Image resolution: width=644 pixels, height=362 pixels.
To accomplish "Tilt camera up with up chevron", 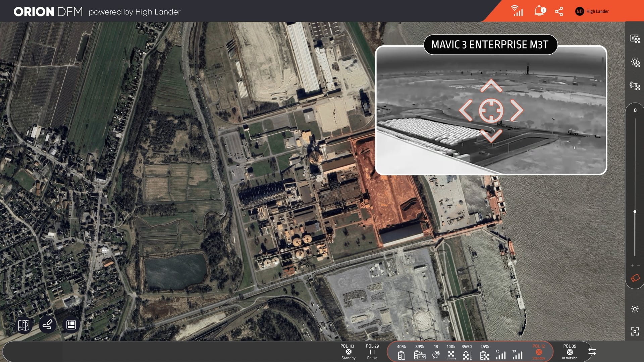I will coord(491,86).
